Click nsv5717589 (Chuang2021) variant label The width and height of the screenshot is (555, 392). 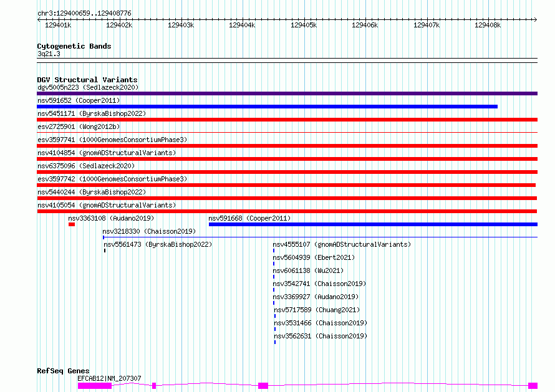(x=317, y=310)
